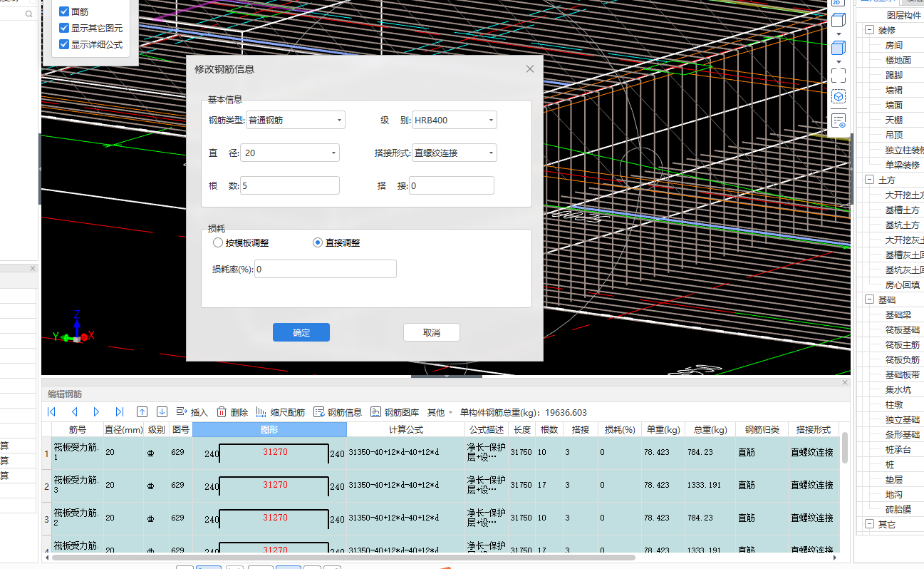Close the 编辑钢筋 panel
The image size is (924, 569).
(845, 383)
